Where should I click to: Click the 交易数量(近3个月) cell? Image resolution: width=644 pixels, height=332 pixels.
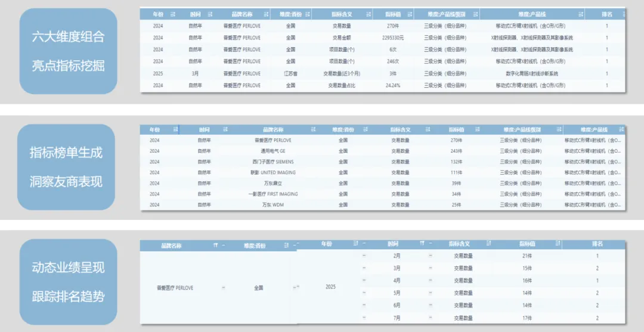point(342,74)
